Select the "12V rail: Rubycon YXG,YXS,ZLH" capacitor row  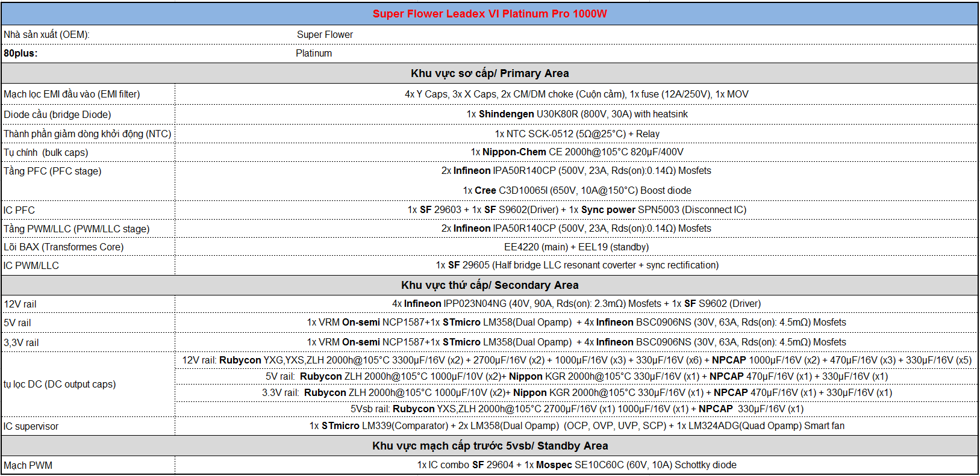(576, 360)
